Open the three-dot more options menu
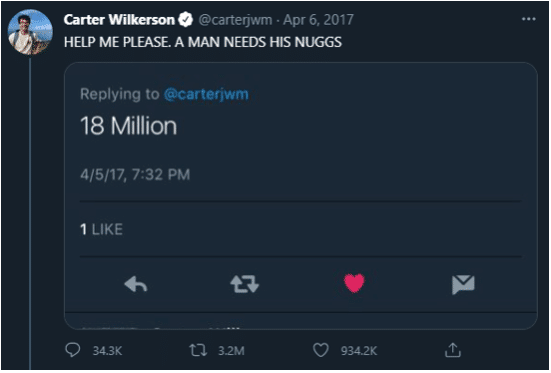The image size is (551, 373). (529, 19)
